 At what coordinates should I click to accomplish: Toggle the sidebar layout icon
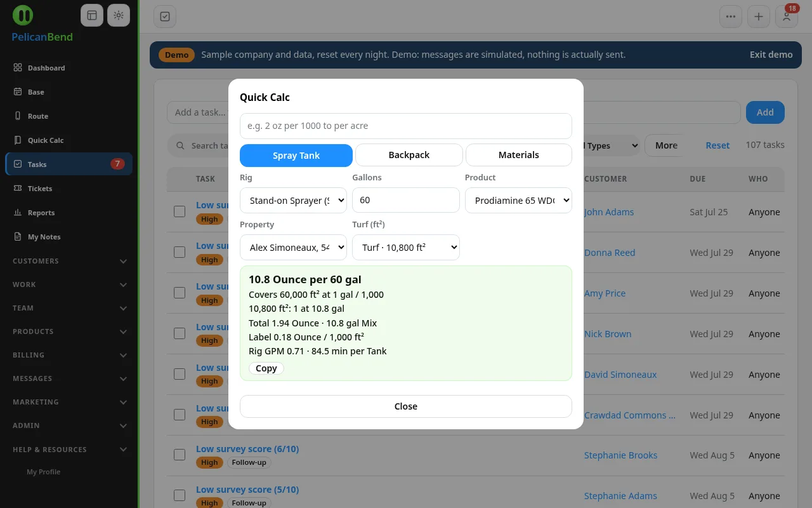point(92,15)
